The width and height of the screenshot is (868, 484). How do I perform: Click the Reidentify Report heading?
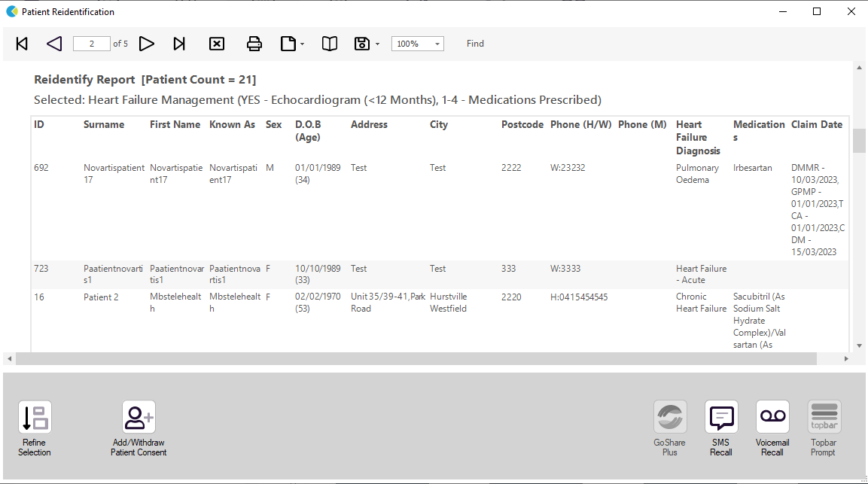click(x=145, y=80)
